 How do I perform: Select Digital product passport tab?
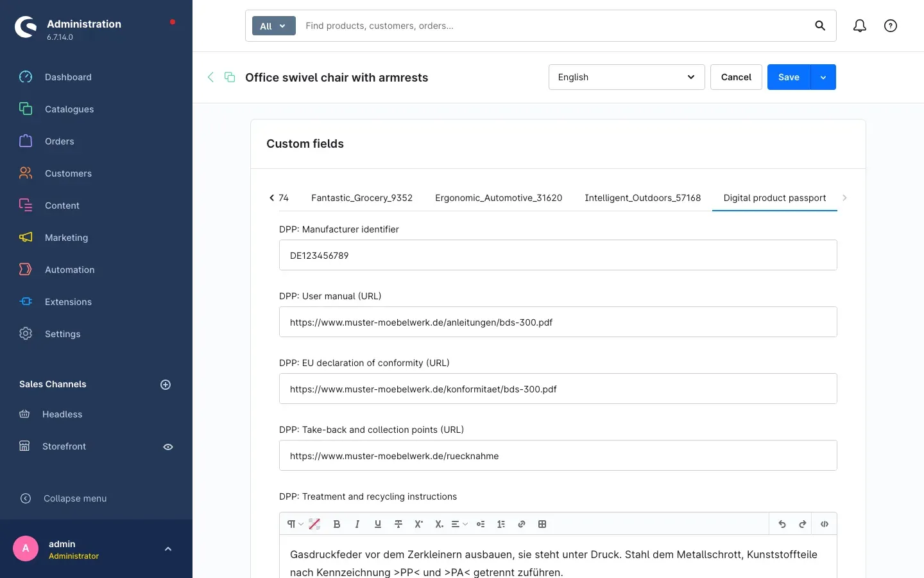774,198
